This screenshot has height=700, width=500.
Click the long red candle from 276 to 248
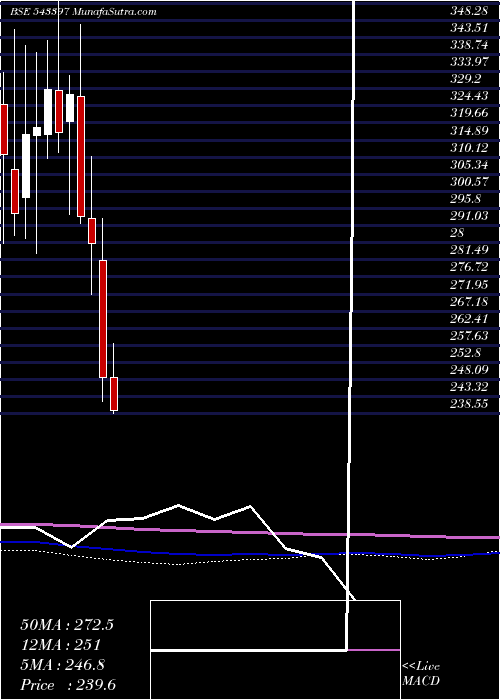(103, 319)
